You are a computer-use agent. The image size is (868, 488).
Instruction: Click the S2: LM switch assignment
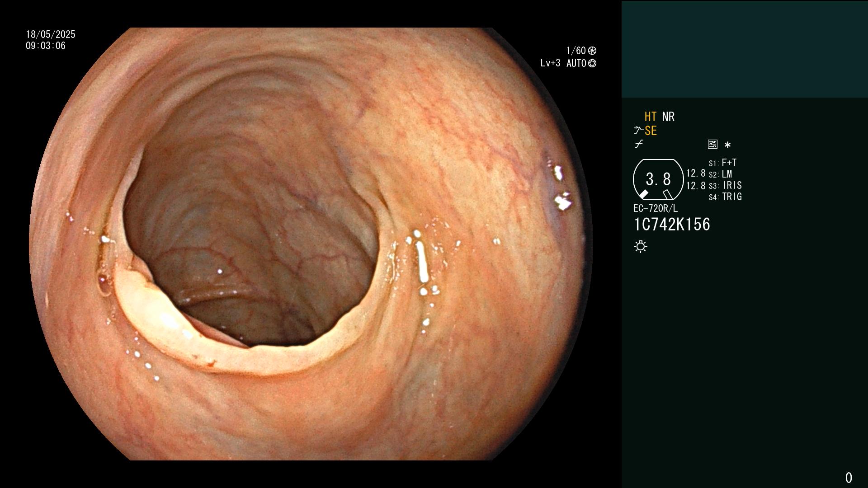pos(721,174)
